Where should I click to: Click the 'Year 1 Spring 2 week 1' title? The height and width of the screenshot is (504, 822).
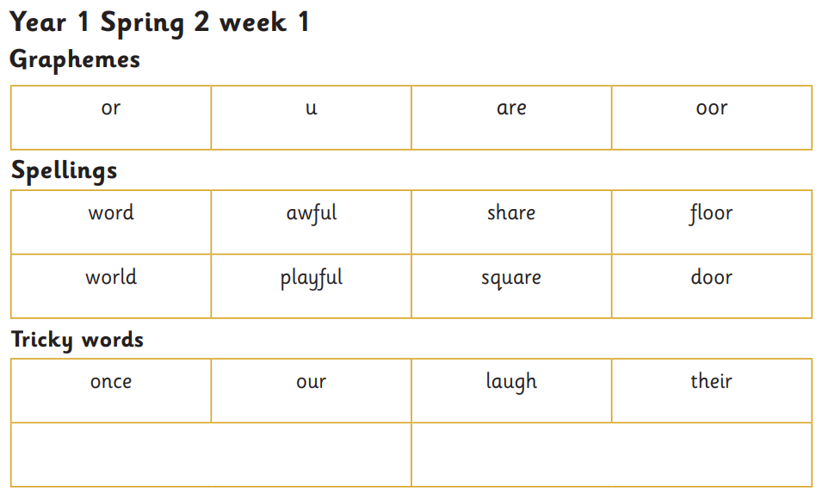160,22
